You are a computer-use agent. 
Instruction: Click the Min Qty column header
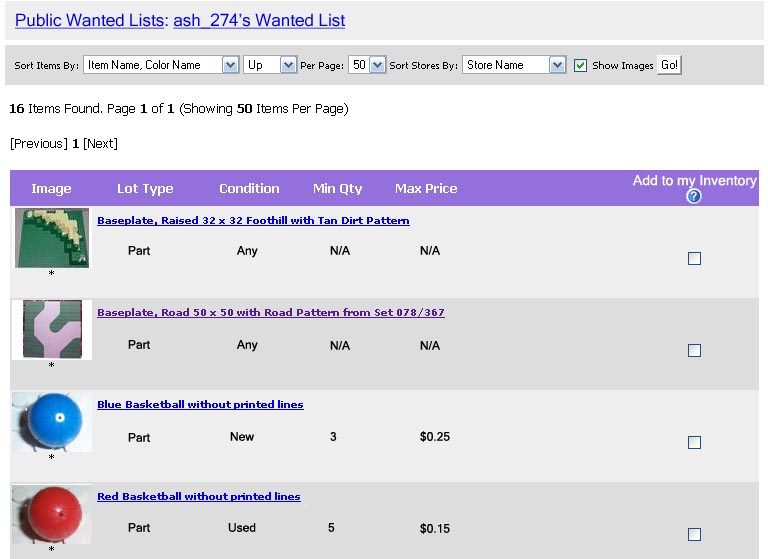337,189
